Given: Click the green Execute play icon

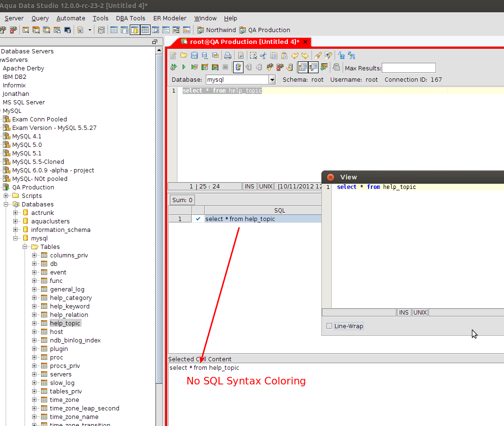Looking at the screenshot, I should pyautogui.click(x=184, y=67).
